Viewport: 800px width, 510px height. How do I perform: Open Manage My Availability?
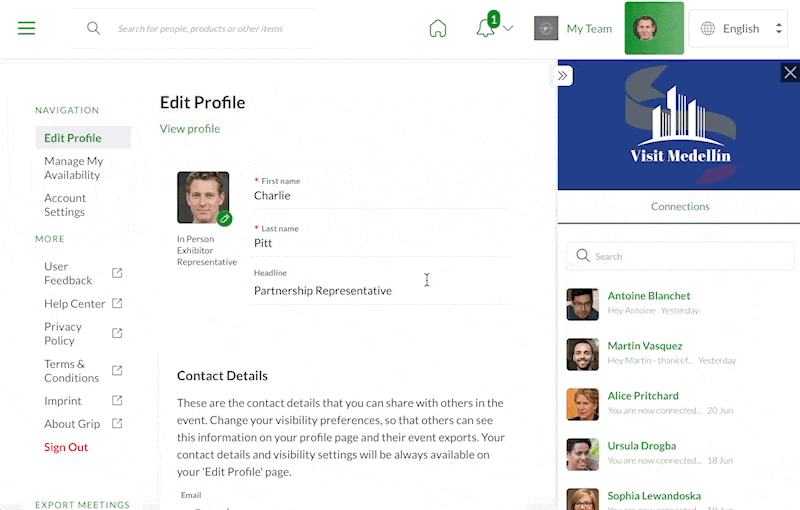coord(73,168)
